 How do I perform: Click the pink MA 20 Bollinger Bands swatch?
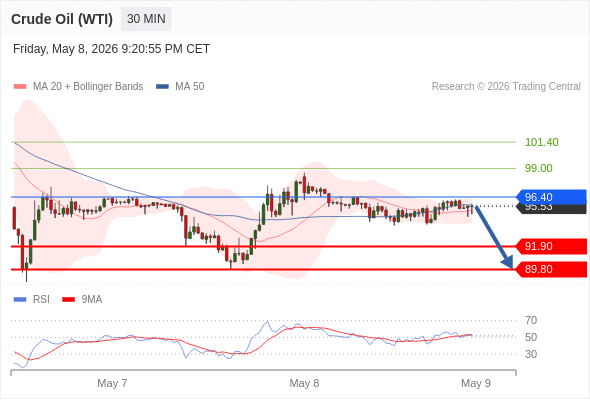[x=20, y=87]
